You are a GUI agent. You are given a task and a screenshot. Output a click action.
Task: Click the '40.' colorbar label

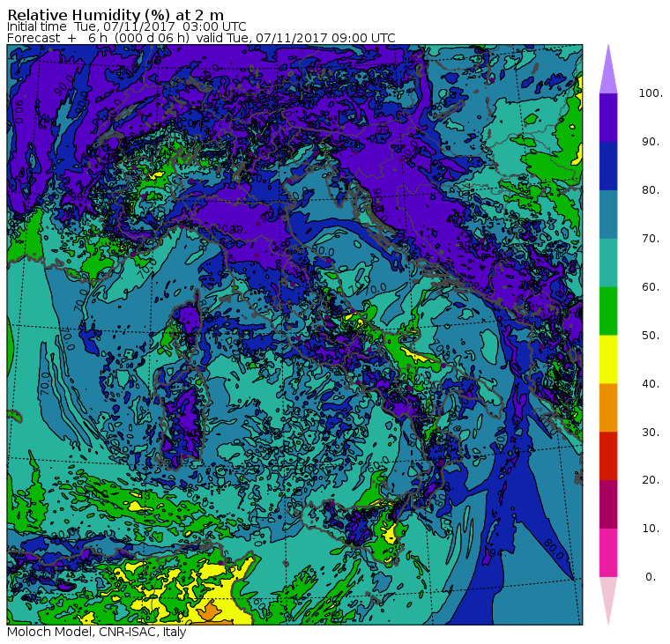click(651, 383)
